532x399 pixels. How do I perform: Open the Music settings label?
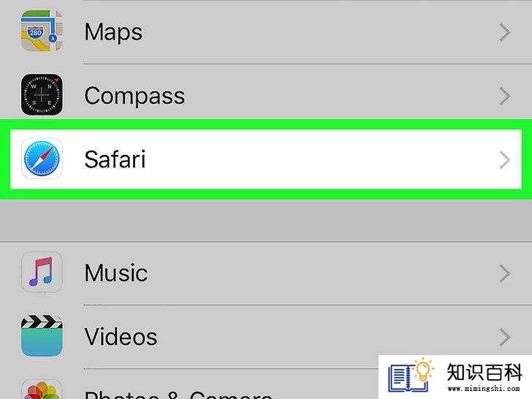(115, 273)
